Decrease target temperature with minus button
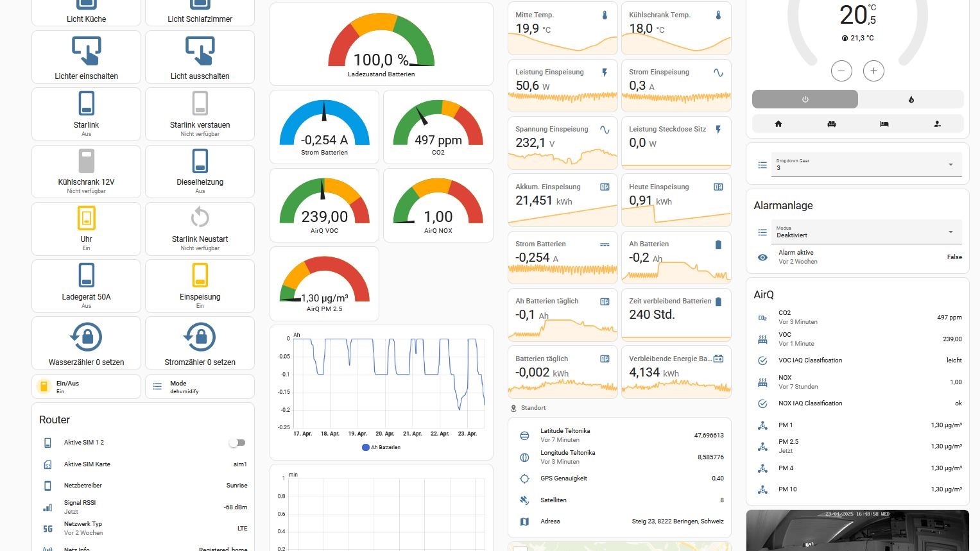The height and width of the screenshot is (551, 980). [841, 71]
